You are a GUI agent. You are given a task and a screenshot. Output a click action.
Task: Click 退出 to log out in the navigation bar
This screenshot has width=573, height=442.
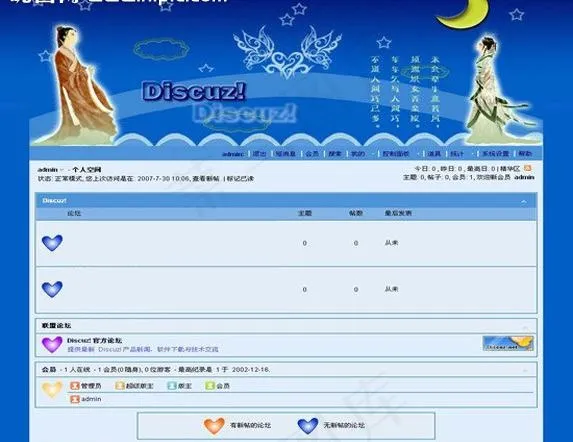pyautogui.click(x=259, y=154)
